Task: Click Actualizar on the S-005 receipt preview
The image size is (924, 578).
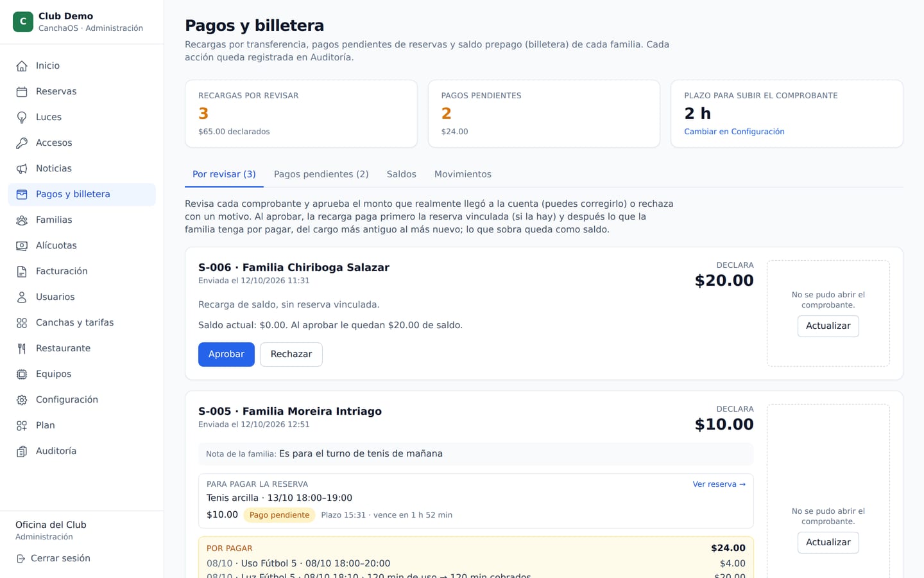Action: point(828,543)
